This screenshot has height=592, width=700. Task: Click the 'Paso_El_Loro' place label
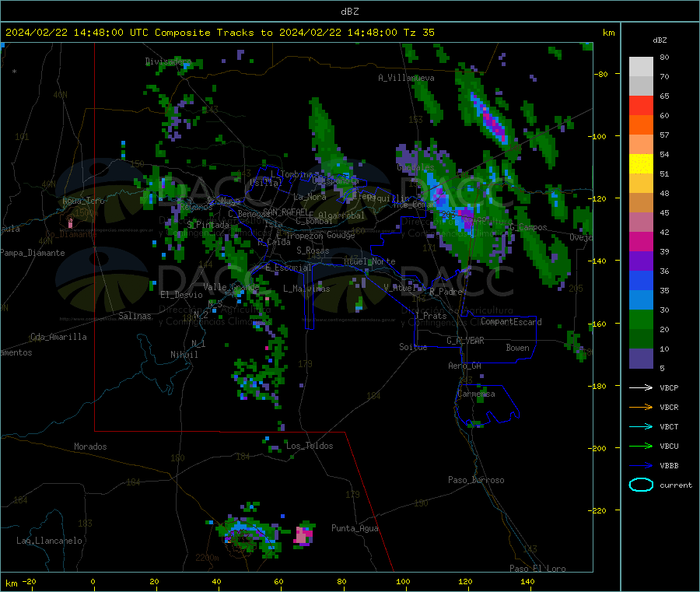click(537, 569)
